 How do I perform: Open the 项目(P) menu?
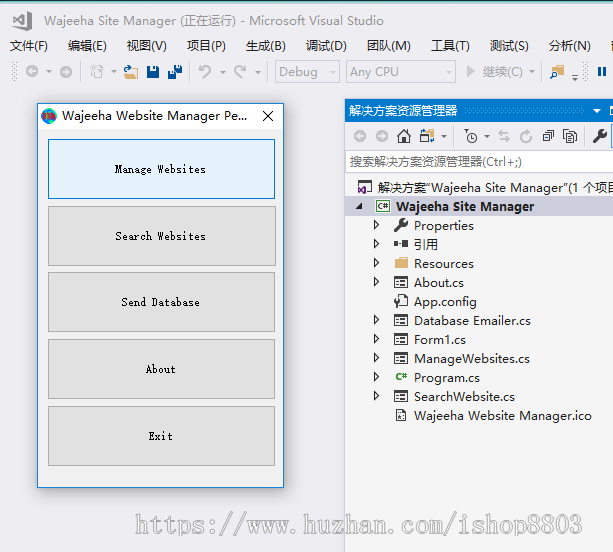(x=206, y=46)
